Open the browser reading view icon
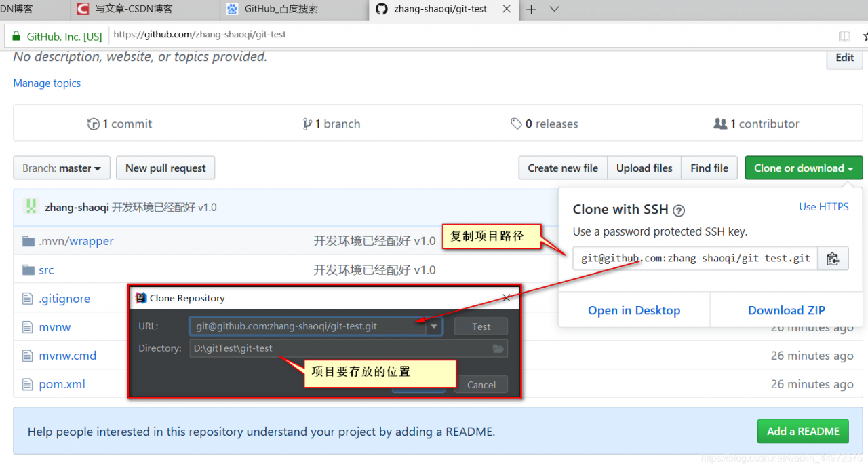Screen dimensions: 868x469 pyautogui.click(x=844, y=36)
